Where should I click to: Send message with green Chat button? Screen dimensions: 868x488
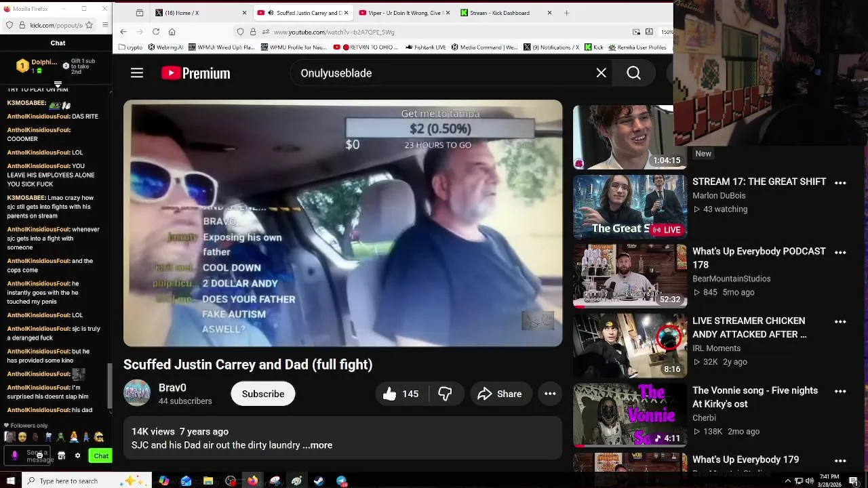[101, 456]
